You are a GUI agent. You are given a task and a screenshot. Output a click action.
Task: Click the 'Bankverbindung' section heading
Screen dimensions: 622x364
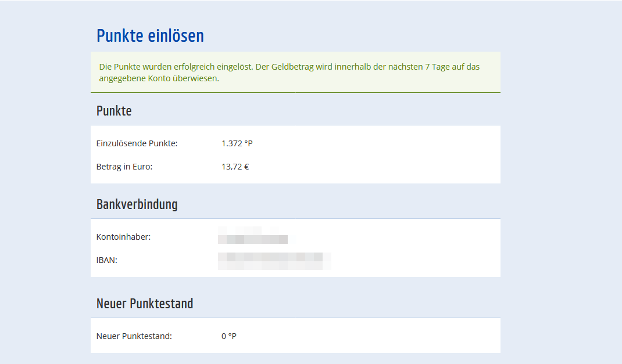[137, 204]
